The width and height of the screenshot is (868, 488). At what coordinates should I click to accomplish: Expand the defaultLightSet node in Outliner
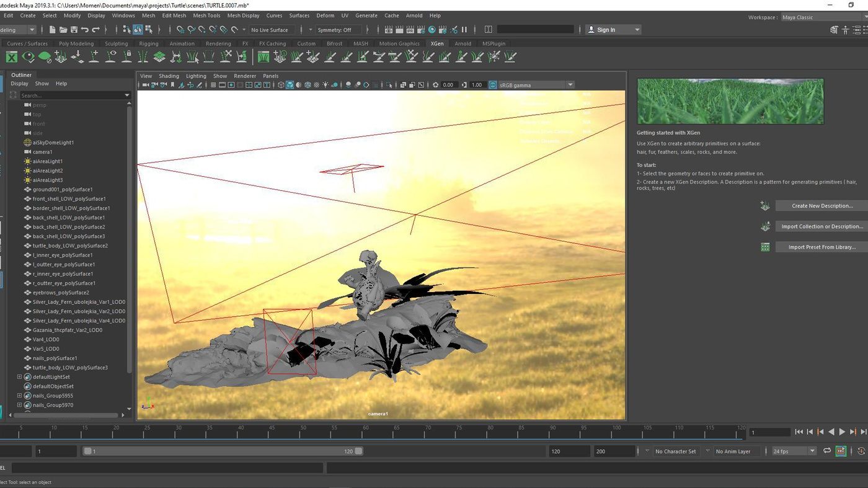pyautogui.click(x=19, y=377)
